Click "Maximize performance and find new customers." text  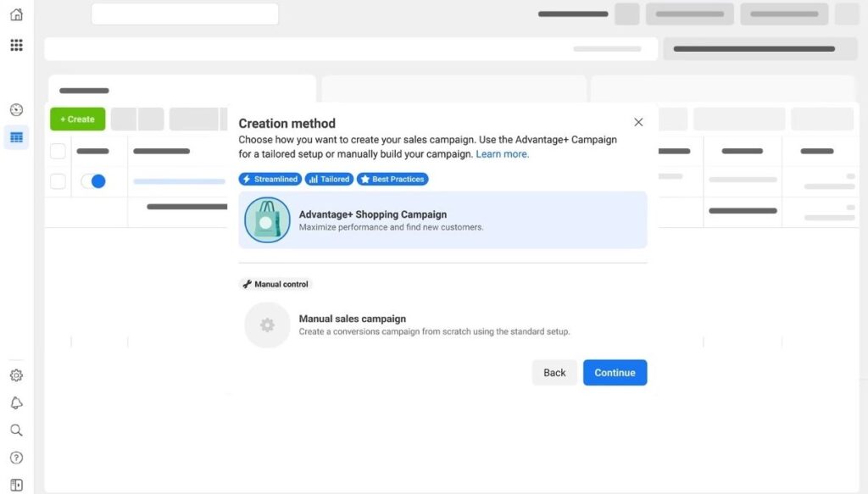[391, 227]
